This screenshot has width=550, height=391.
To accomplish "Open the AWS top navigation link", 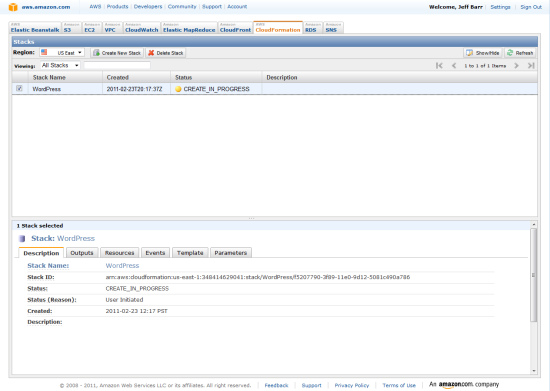I will (x=95, y=7).
